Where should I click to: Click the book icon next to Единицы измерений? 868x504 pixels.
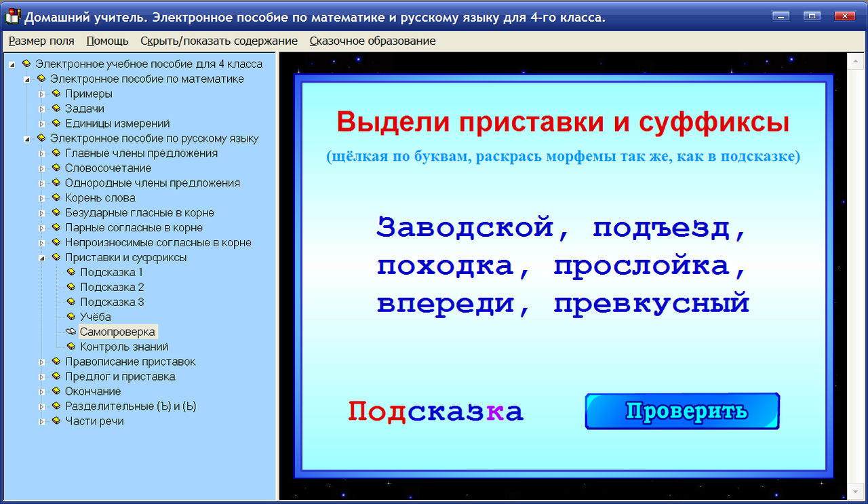point(56,123)
